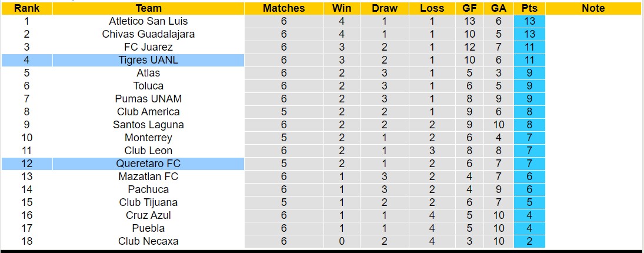This screenshot has width=644, height=253.
Task: Open the Chivas Guadalajara team entry
Action: click(x=148, y=34)
